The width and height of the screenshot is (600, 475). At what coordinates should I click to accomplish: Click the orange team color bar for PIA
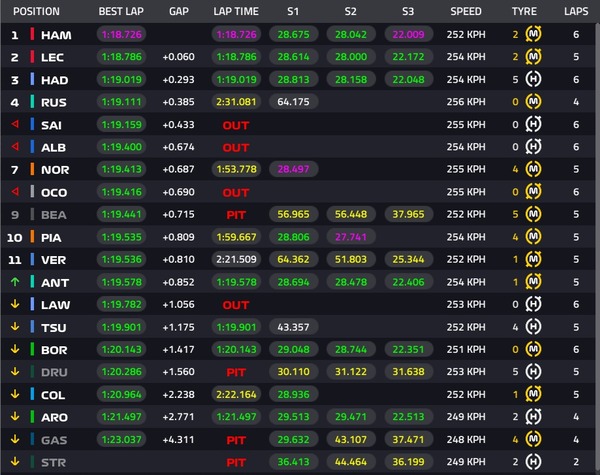pyautogui.click(x=33, y=237)
